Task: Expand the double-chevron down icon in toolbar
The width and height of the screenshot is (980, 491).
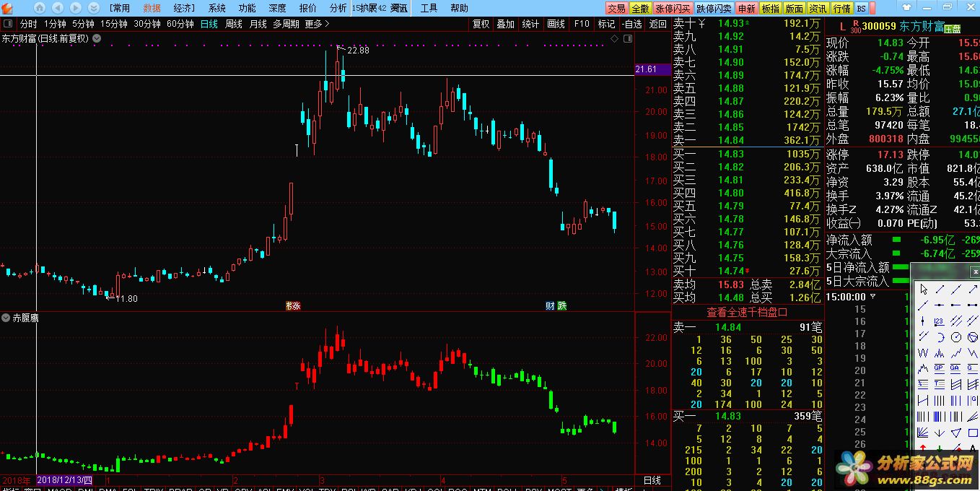Action: pos(92,8)
